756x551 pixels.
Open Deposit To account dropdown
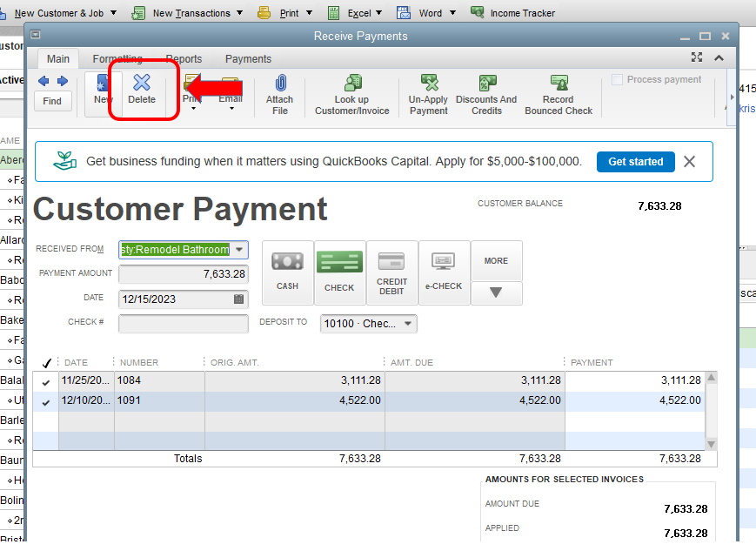(x=408, y=324)
